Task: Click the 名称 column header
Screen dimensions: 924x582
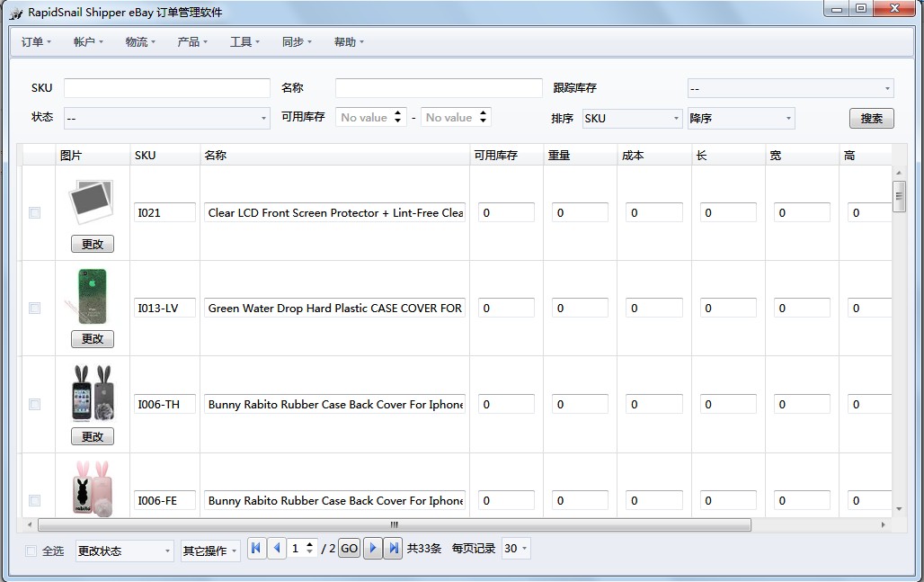Action: click(334, 155)
